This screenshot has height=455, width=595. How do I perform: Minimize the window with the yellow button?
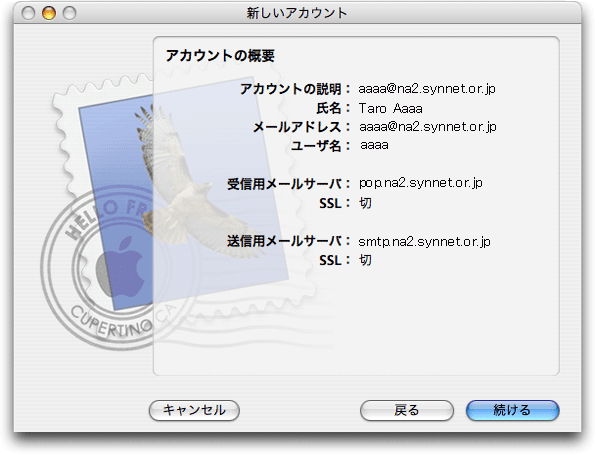pos(49,13)
